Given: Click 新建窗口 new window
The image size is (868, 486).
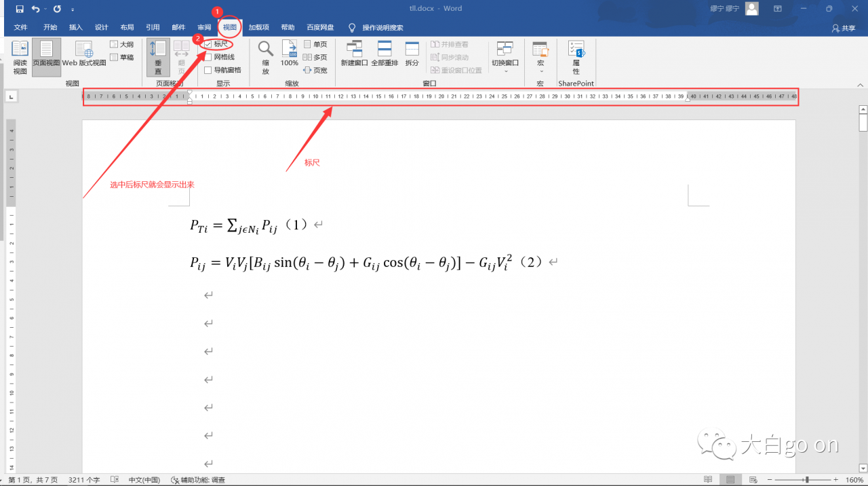Looking at the screenshot, I should coord(354,53).
